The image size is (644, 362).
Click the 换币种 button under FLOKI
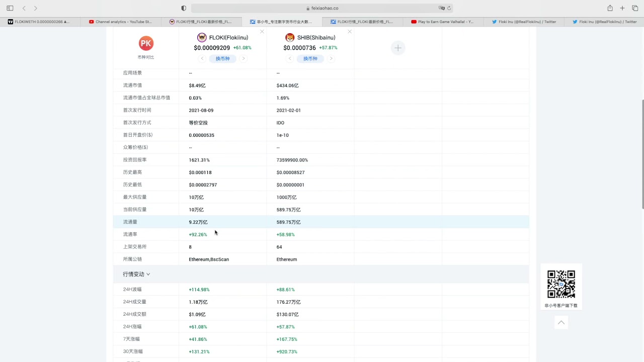click(x=223, y=59)
